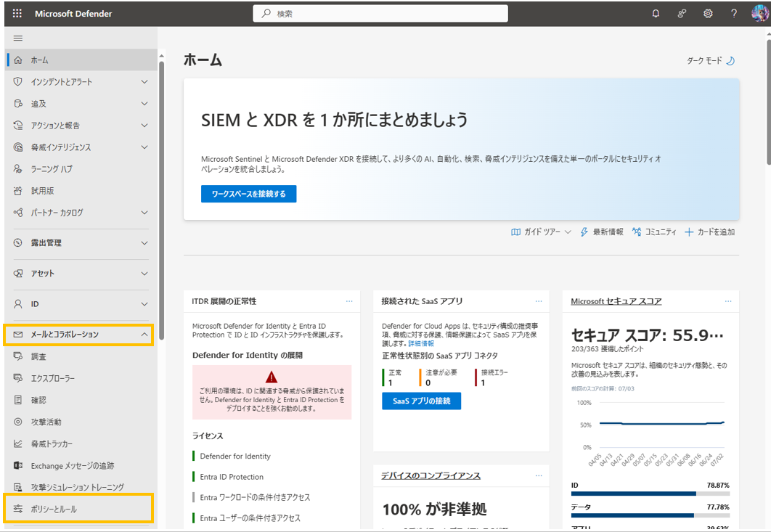Click Entra ID Protection license entry
The width and height of the screenshot is (771, 532).
pyautogui.click(x=231, y=477)
